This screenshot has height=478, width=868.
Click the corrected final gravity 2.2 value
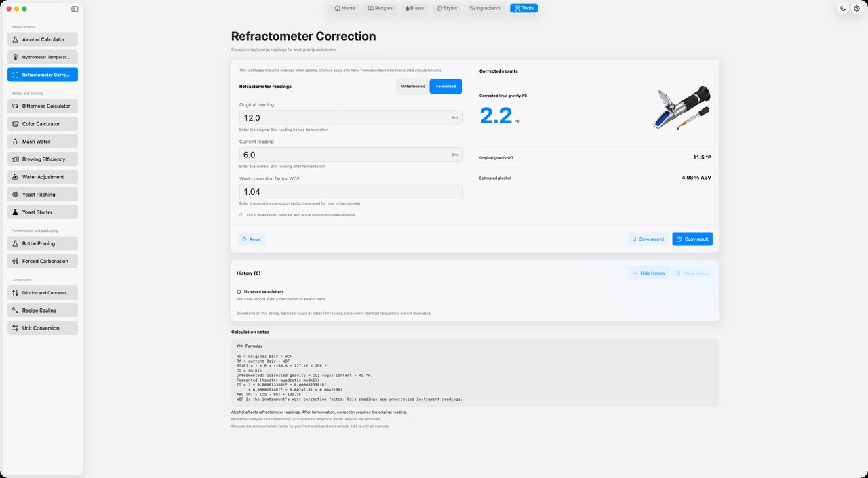point(496,116)
